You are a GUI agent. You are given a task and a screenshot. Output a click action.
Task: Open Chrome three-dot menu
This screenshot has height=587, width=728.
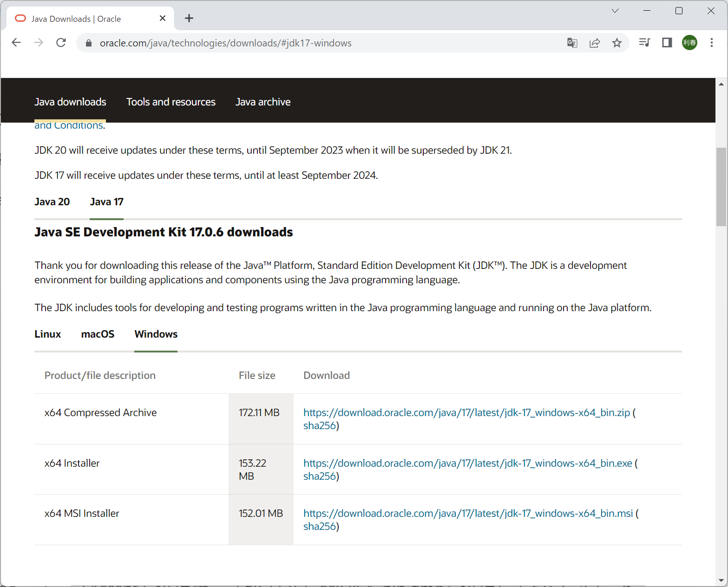711,43
